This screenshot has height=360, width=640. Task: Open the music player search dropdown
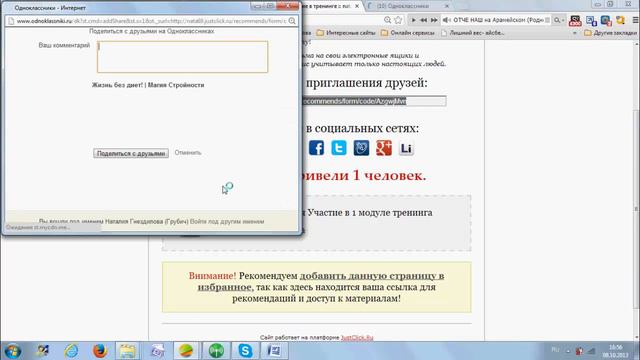click(x=559, y=20)
